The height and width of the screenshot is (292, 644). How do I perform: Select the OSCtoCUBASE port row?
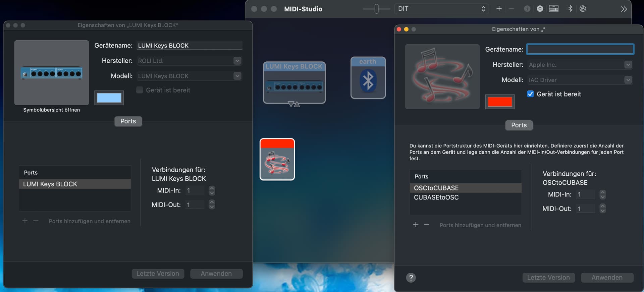pos(466,188)
